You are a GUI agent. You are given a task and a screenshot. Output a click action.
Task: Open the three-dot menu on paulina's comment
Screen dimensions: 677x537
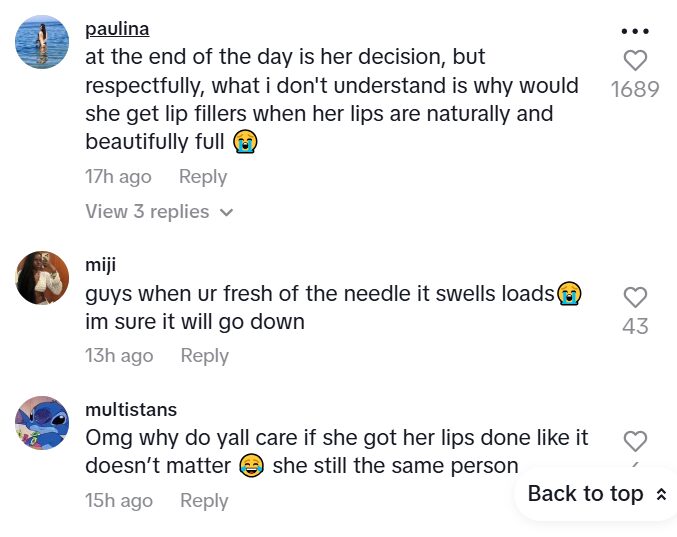[x=635, y=31]
